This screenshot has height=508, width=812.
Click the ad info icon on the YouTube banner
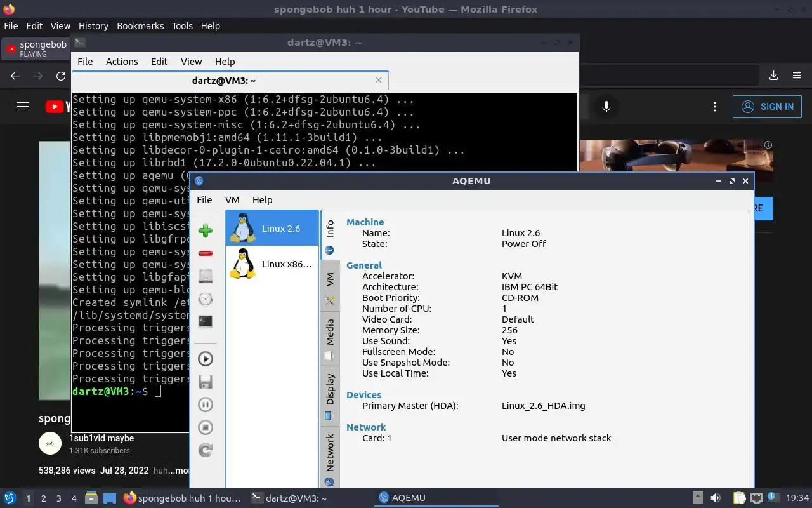768,145
